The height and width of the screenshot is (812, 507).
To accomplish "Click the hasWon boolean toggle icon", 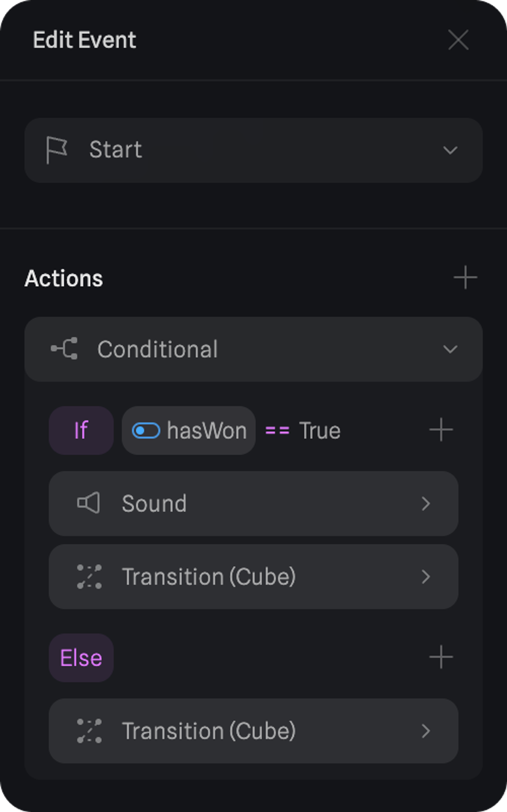I will [146, 431].
